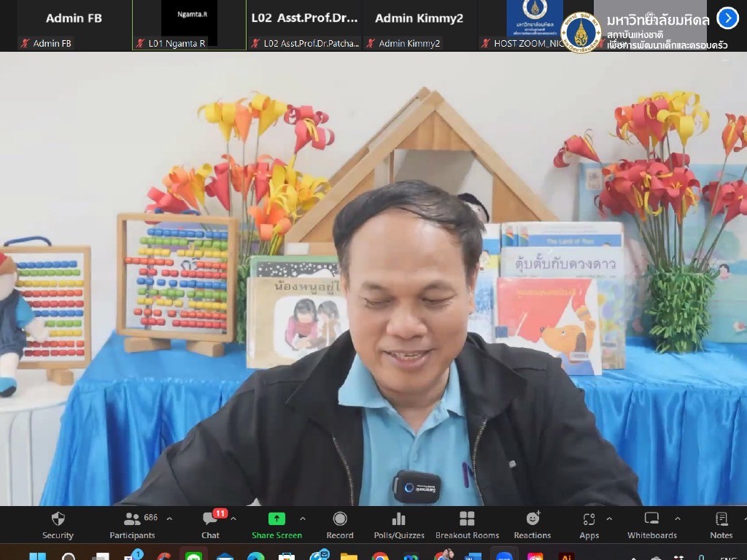Expand the Participants options arrow
This screenshot has height=560, width=747.
pyautogui.click(x=169, y=519)
